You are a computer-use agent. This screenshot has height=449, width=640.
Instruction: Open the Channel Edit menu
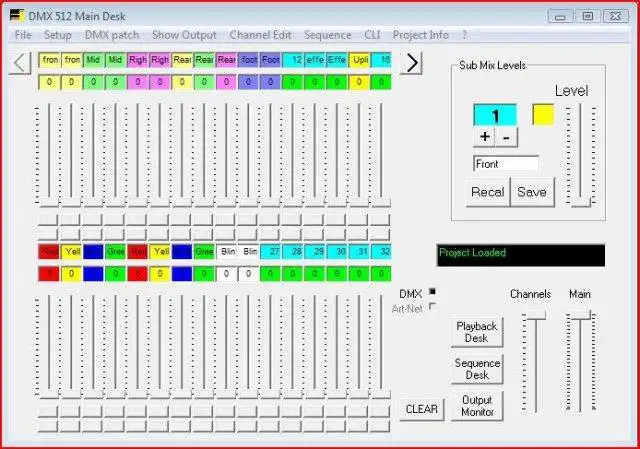(x=260, y=35)
